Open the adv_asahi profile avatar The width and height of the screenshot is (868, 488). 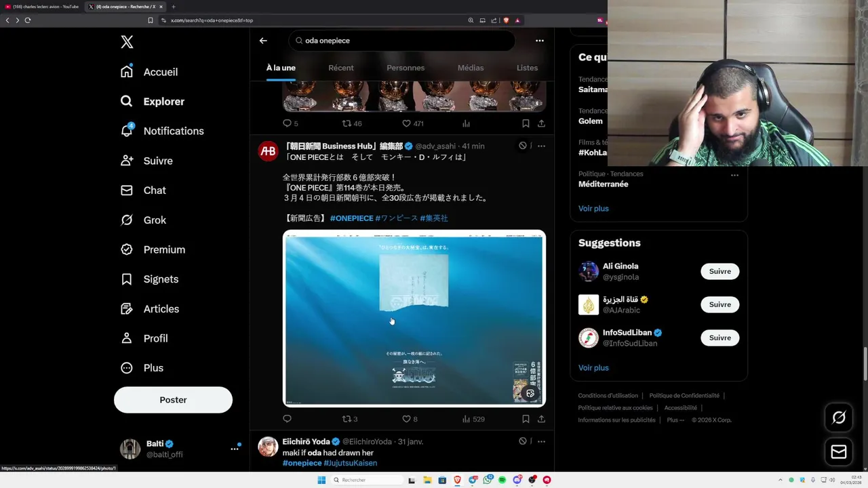click(269, 151)
